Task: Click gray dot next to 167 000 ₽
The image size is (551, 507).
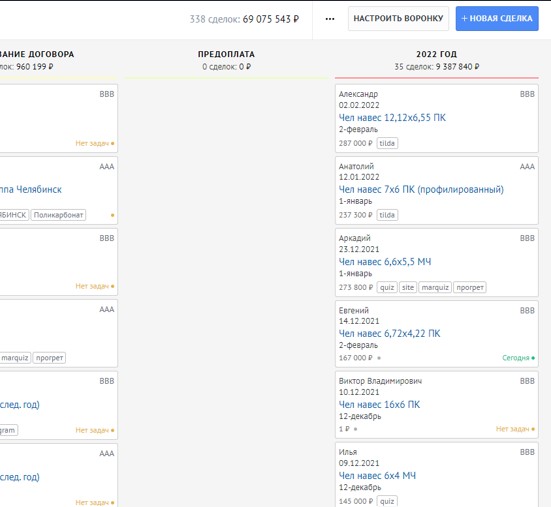Action: [379, 358]
